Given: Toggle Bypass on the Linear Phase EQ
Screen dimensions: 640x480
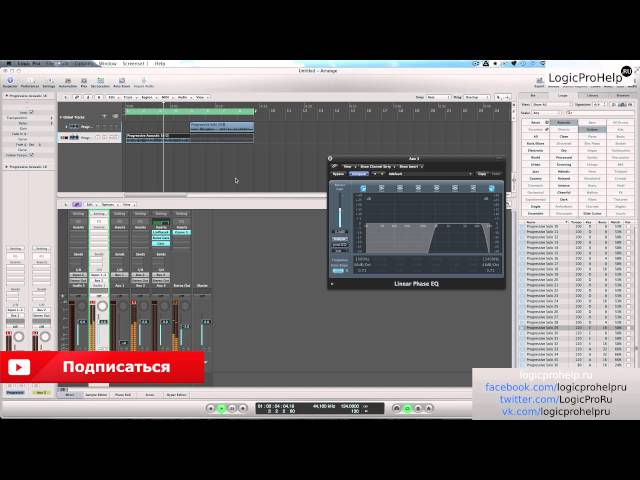Looking at the screenshot, I should pos(338,174).
